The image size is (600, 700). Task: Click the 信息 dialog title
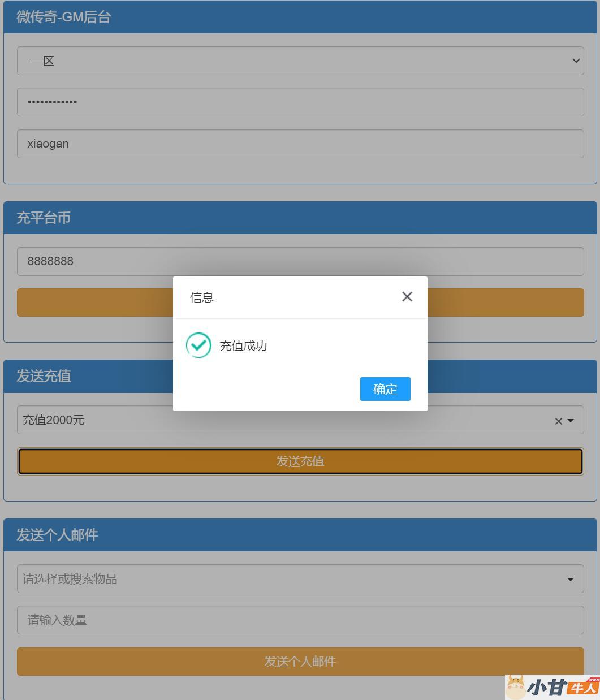click(x=202, y=297)
